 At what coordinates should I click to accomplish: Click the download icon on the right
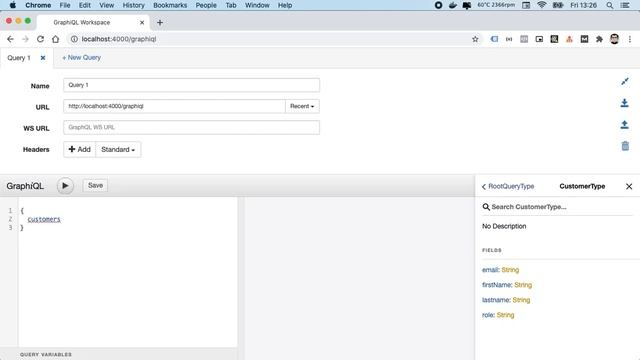(x=624, y=103)
